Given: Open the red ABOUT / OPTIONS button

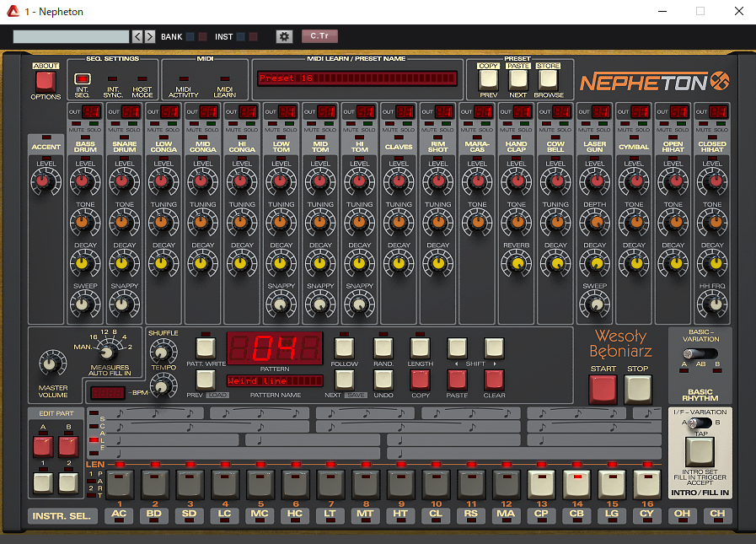Looking at the screenshot, I should [x=46, y=82].
